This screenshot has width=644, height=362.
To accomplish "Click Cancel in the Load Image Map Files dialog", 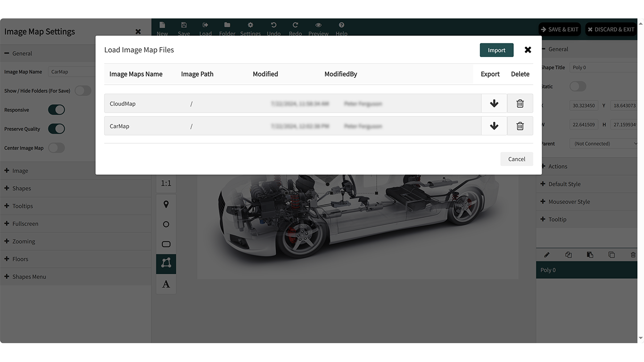I will pyautogui.click(x=517, y=159).
